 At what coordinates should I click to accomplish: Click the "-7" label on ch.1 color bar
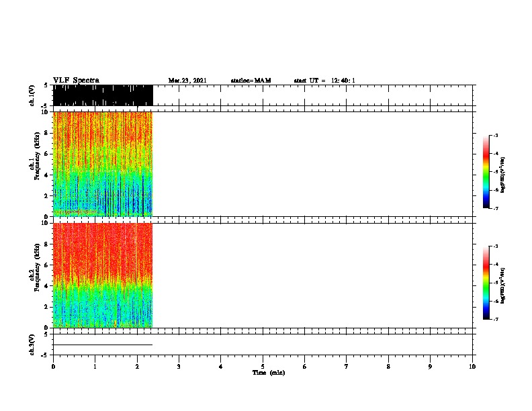495,208
